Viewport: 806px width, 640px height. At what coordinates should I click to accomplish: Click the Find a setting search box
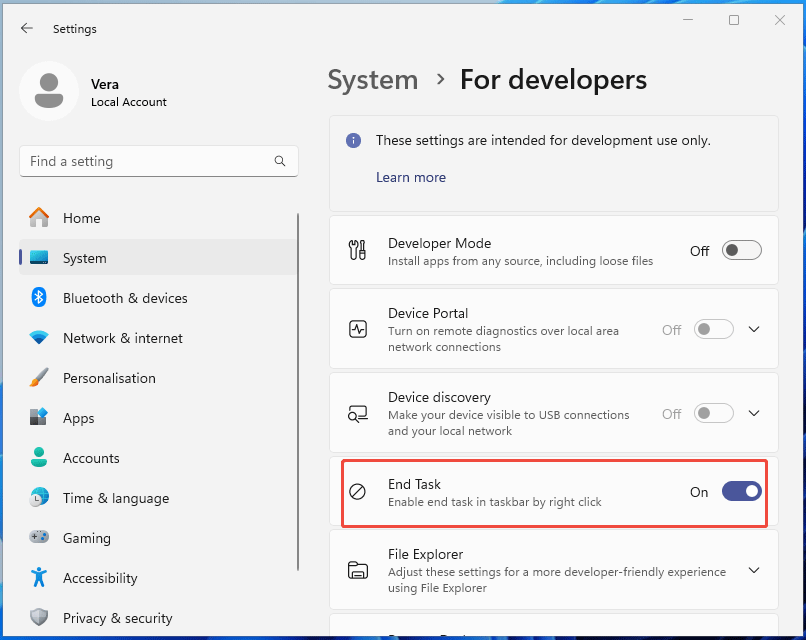[158, 161]
